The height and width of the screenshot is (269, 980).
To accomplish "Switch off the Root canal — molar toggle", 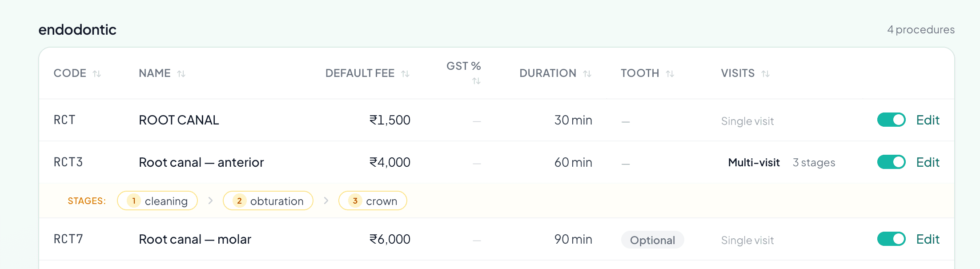I will click(891, 239).
